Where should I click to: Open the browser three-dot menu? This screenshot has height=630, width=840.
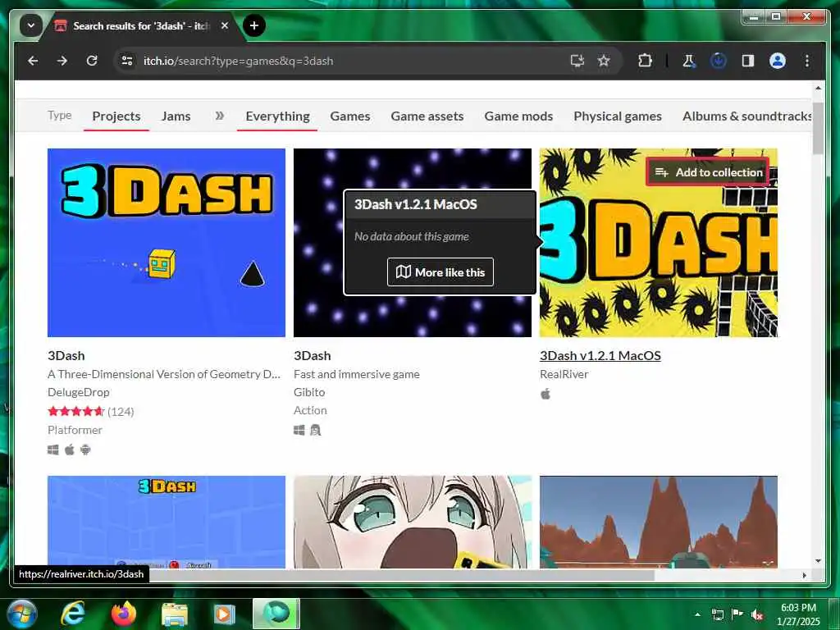click(807, 61)
